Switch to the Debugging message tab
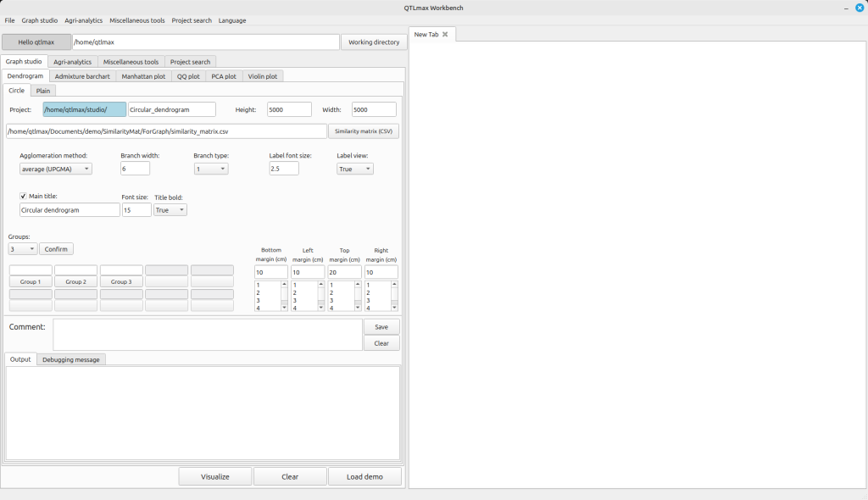The width and height of the screenshot is (868, 500). pos(71,359)
